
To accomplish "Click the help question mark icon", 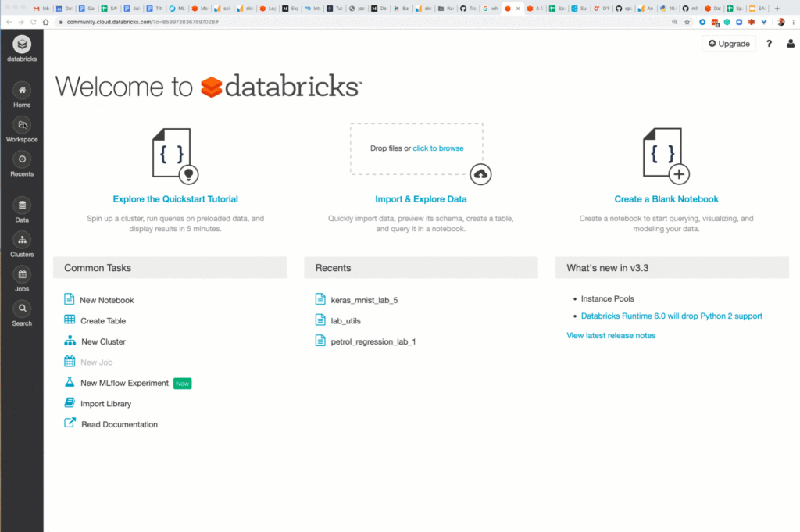I will pyautogui.click(x=769, y=44).
